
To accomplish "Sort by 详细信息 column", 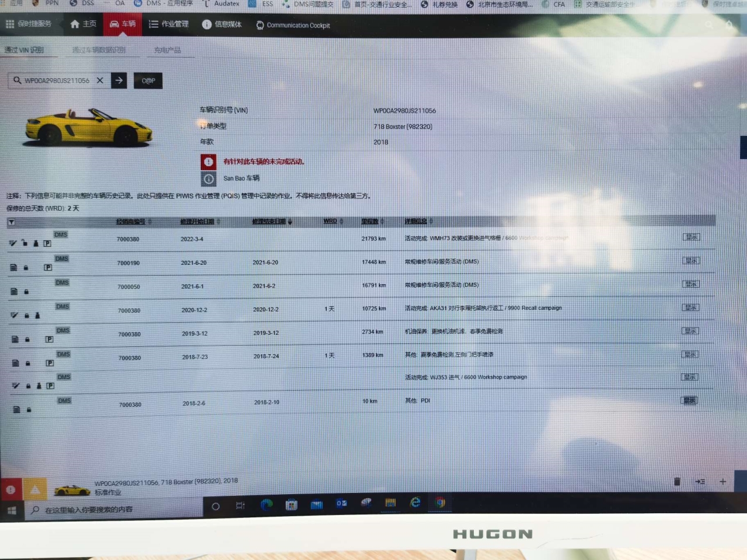I will point(418,221).
